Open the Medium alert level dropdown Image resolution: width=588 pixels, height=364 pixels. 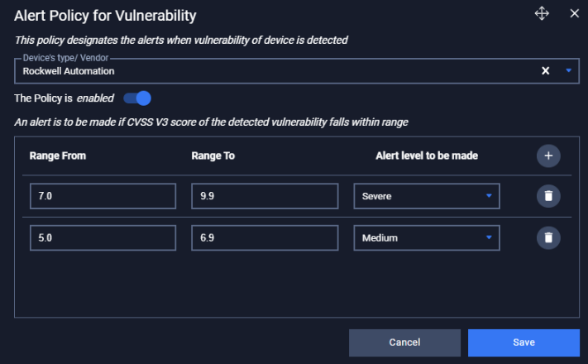[427, 237]
